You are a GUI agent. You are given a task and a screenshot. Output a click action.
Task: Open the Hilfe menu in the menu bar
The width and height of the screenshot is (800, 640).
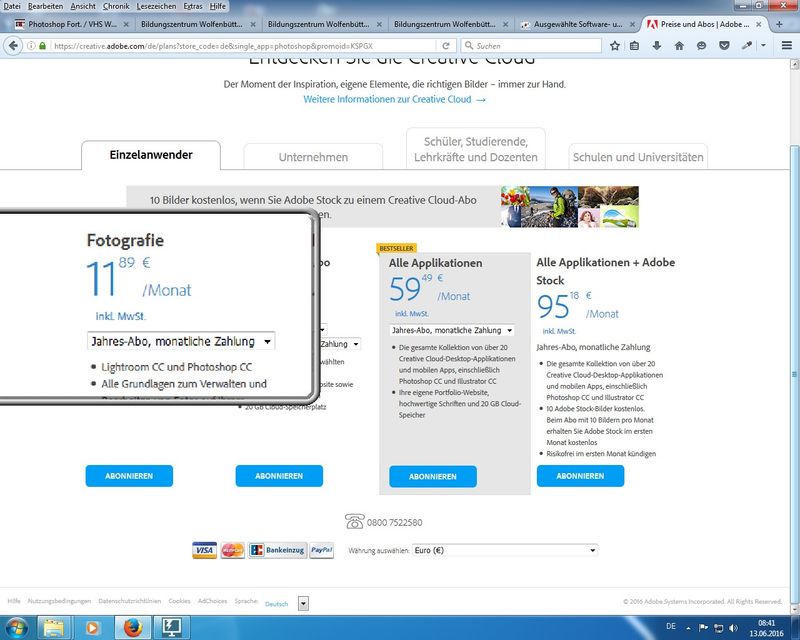pyautogui.click(x=217, y=6)
